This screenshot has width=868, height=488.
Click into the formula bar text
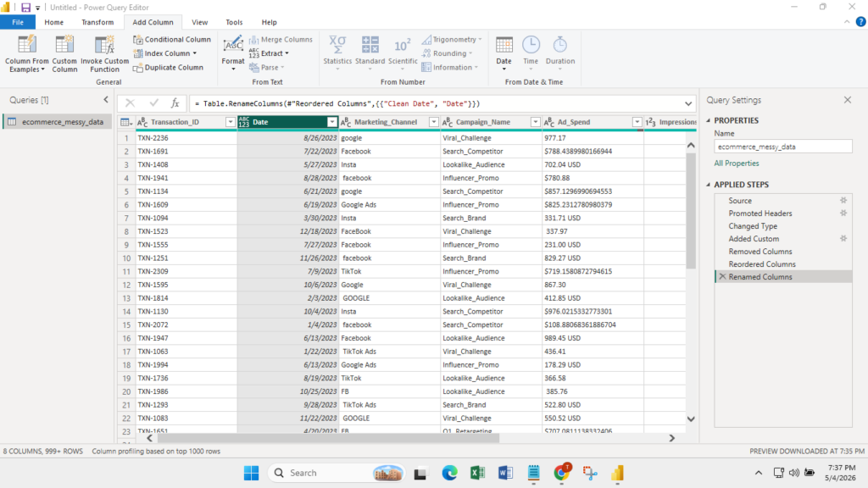(337, 103)
